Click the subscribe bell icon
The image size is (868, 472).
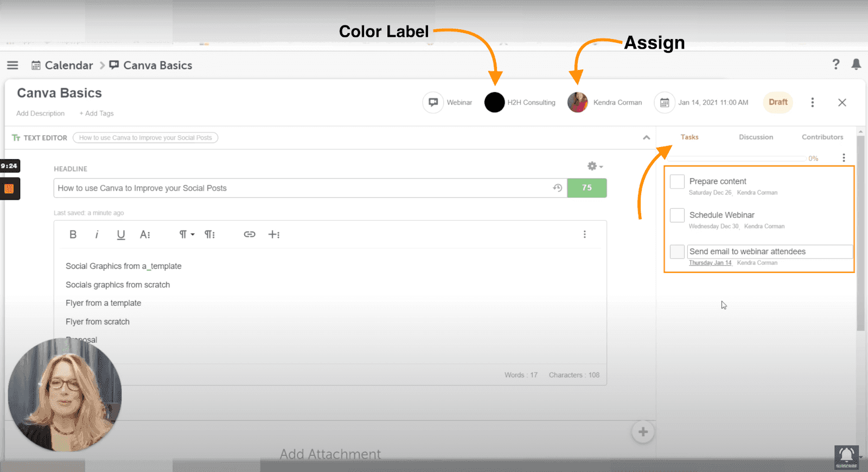point(846,457)
